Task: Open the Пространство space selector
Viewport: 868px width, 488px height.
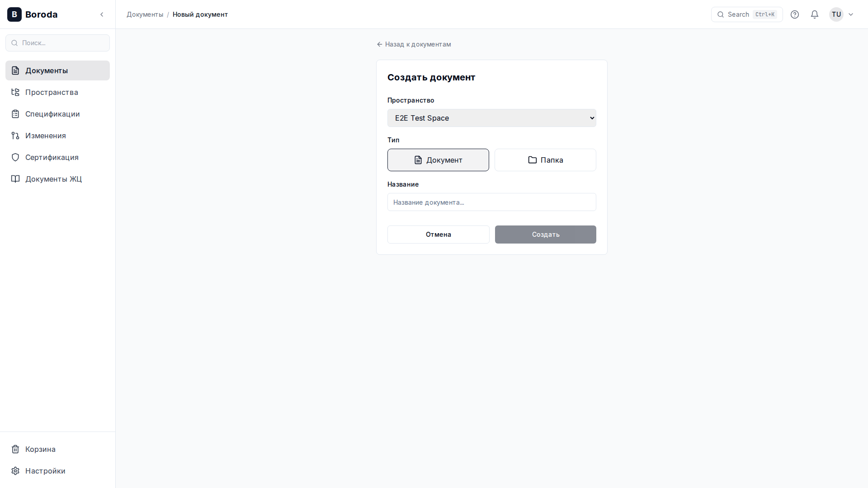Action: [x=491, y=118]
